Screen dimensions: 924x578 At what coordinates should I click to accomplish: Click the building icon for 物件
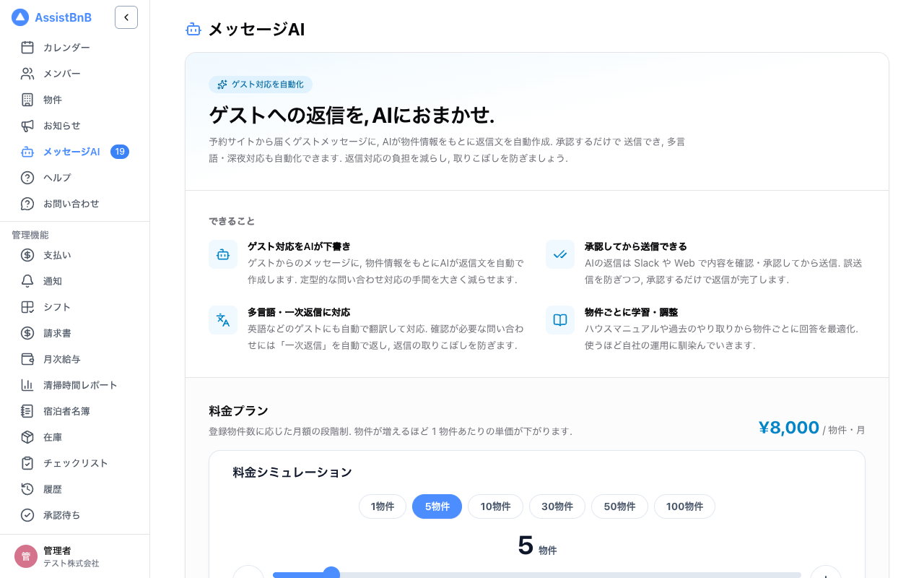pyautogui.click(x=27, y=100)
